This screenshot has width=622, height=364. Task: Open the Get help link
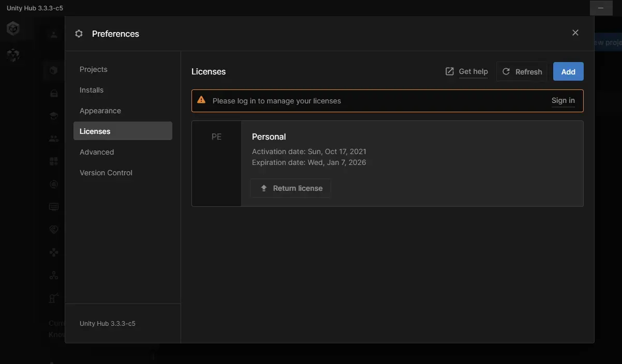473,72
